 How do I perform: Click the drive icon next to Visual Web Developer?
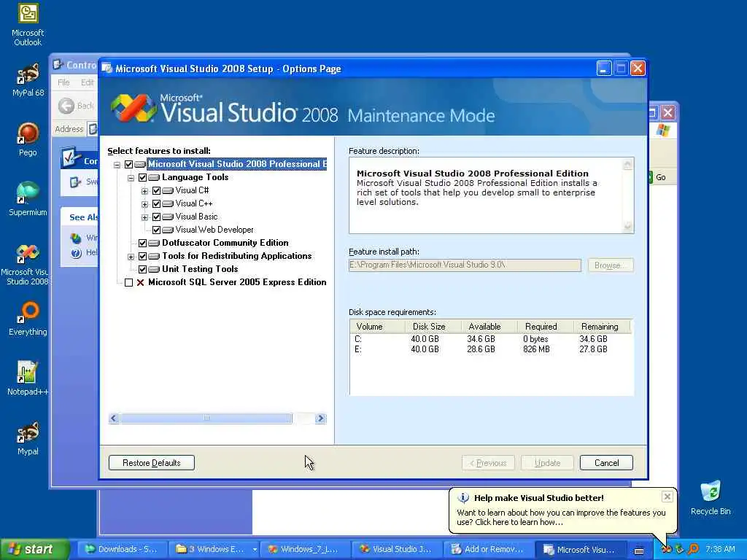[168, 230]
